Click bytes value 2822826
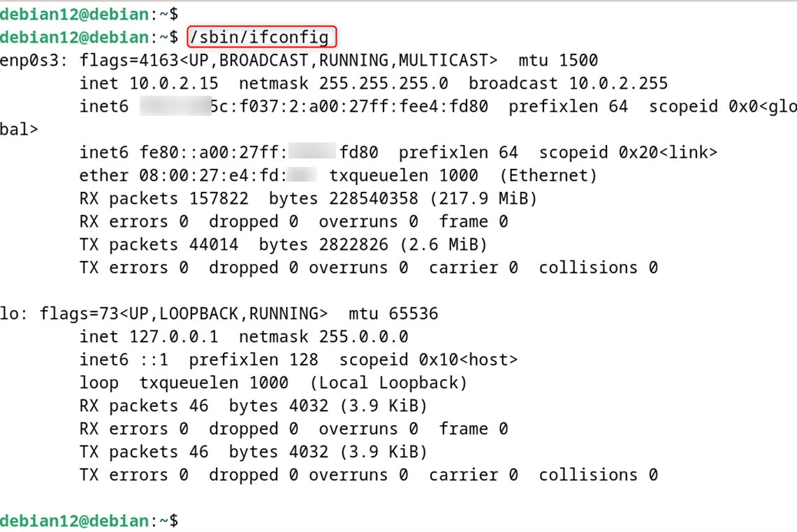 (353, 244)
